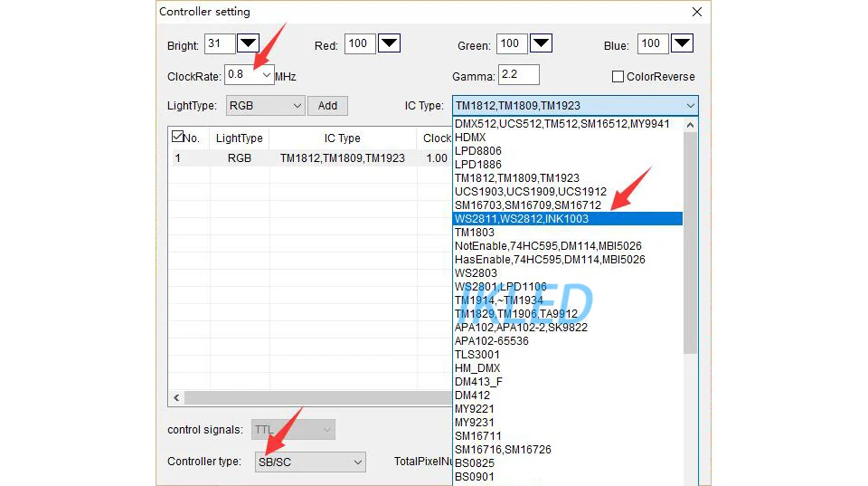Viewport: 868px width, 486px height.
Task: Open the Red value dropdown arrow
Action: coord(389,43)
